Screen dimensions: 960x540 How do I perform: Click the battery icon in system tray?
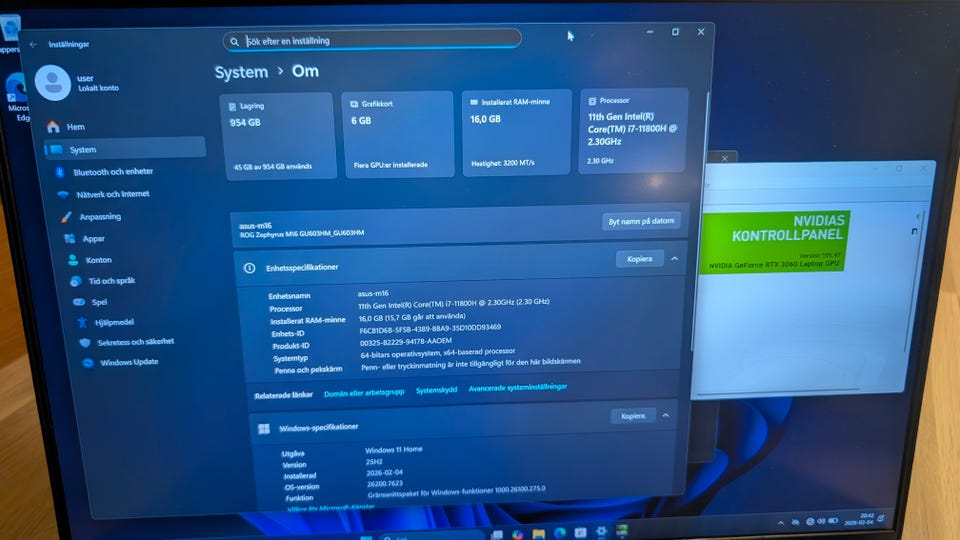pos(833,520)
